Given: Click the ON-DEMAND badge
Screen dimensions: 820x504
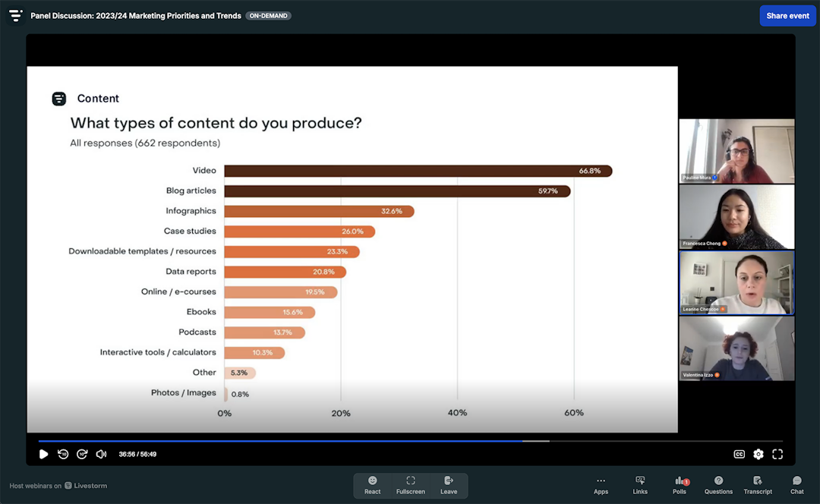Looking at the screenshot, I should [x=268, y=16].
